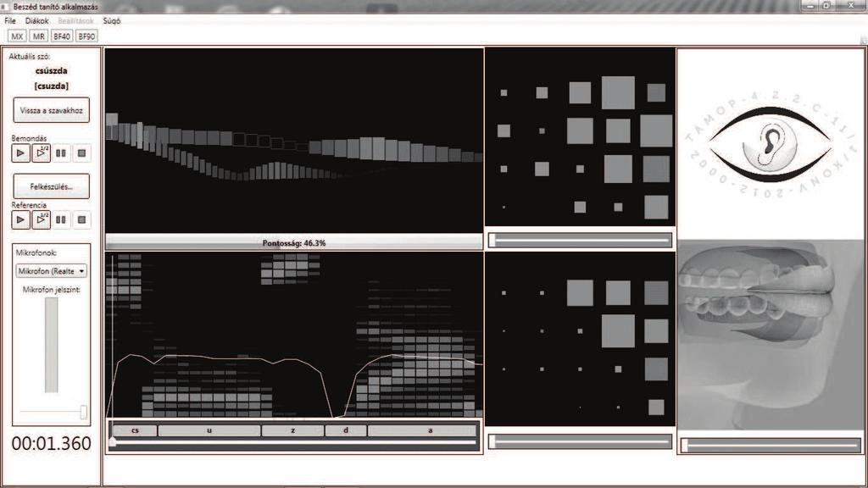868x488 pixels.
Task: Click Vissza a szavakhoz button
Action: (x=51, y=110)
